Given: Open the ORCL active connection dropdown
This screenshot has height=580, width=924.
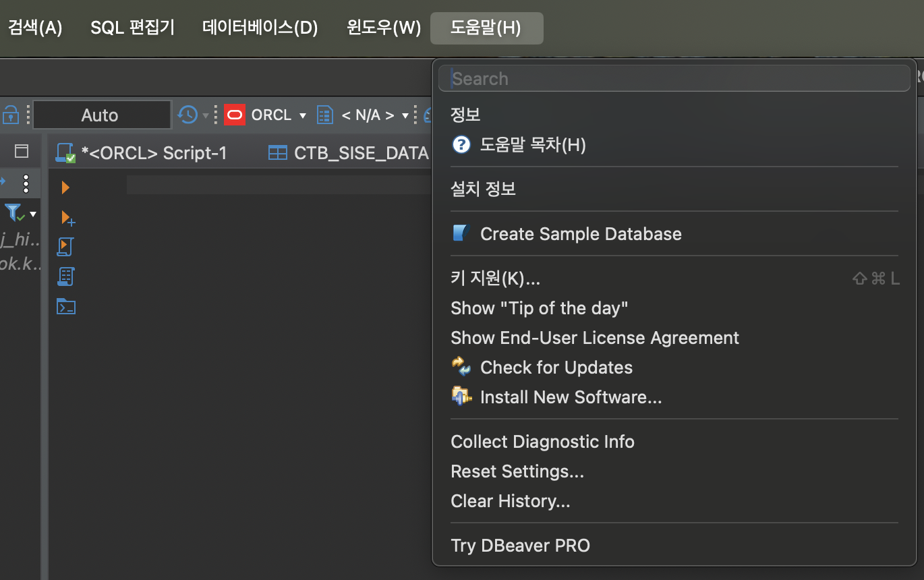Looking at the screenshot, I should [x=303, y=116].
